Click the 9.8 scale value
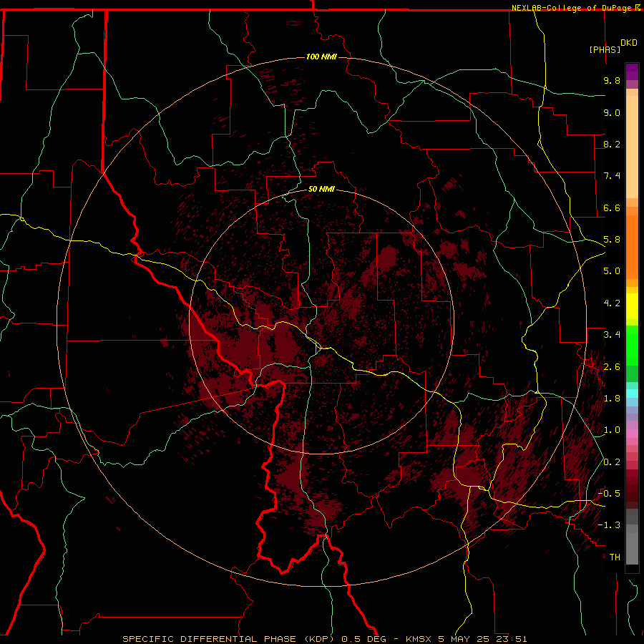This screenshot has height=644, width=644. click(612, 80)
